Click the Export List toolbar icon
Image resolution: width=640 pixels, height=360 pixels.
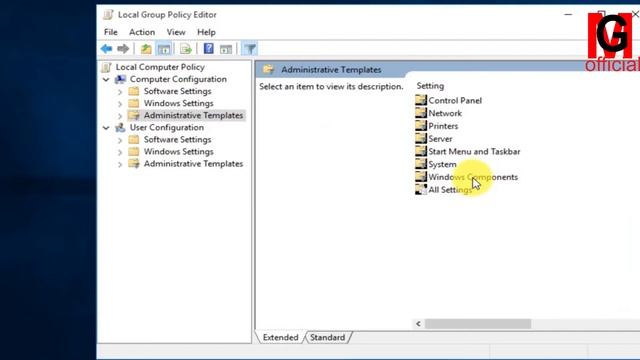click(186, 49)
